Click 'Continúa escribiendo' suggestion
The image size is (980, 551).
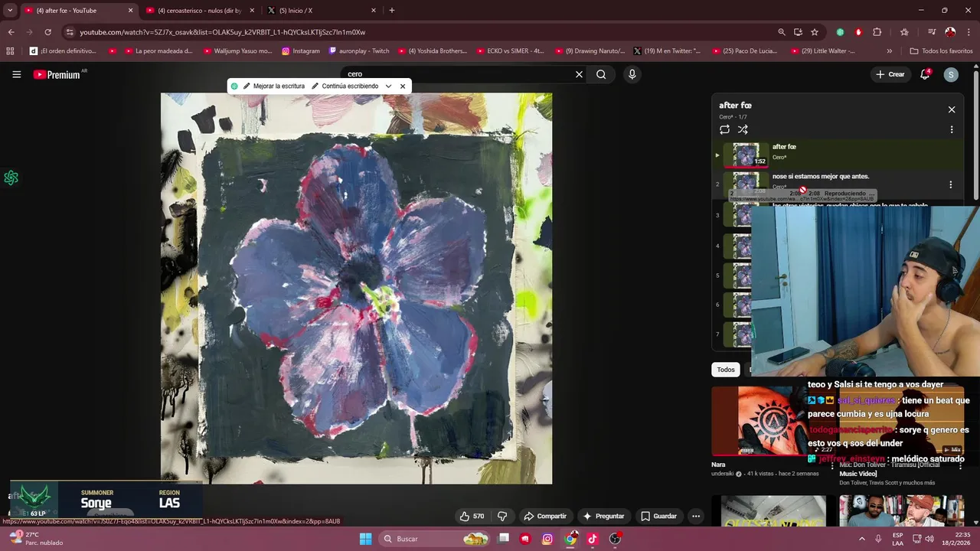tap(345, 86)
